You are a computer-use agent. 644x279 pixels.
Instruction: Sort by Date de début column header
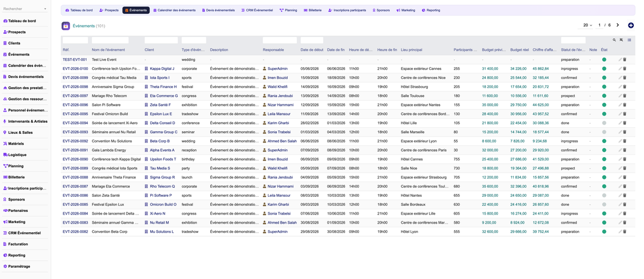coord(312,50)
